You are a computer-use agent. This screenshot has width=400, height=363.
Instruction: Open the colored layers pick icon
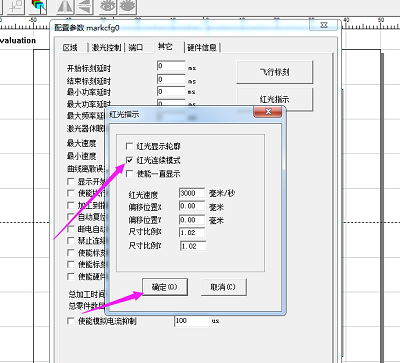[39, 7]
